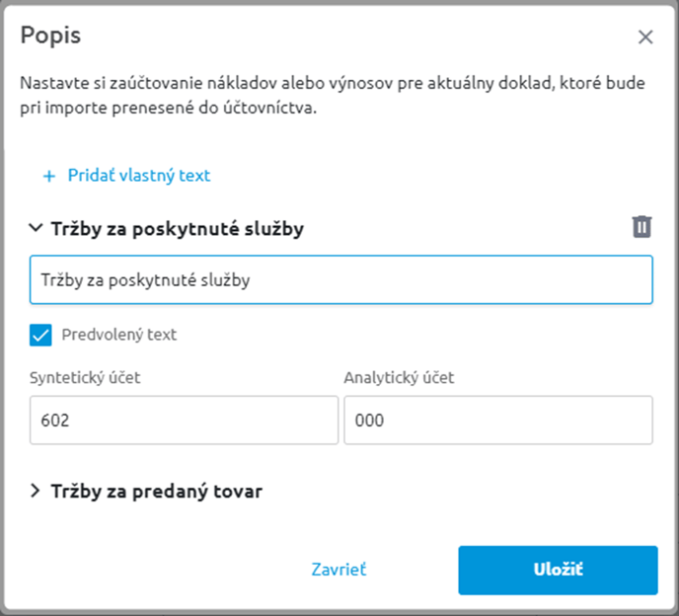
Task: Uncheck the Predvolený text checkbox
Action: coord(40,335)
